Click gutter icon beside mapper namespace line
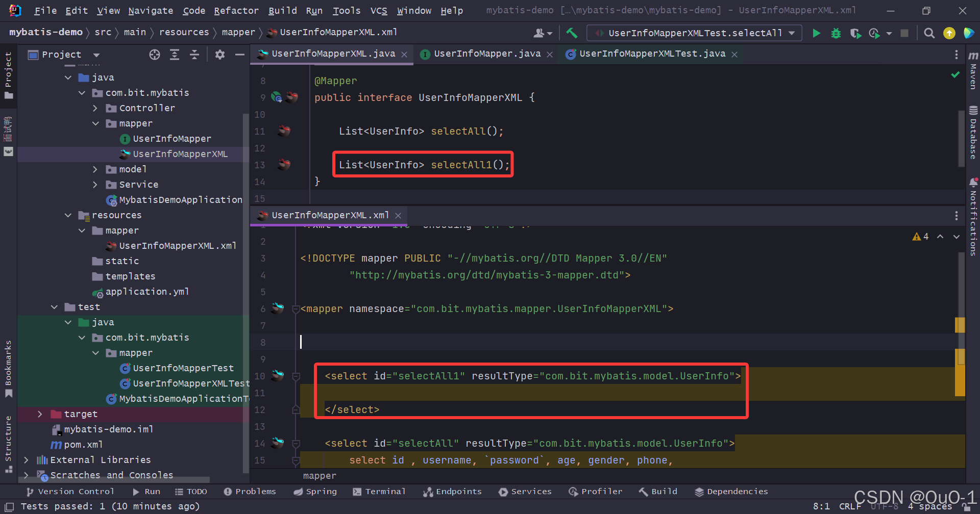 [278, 308]
